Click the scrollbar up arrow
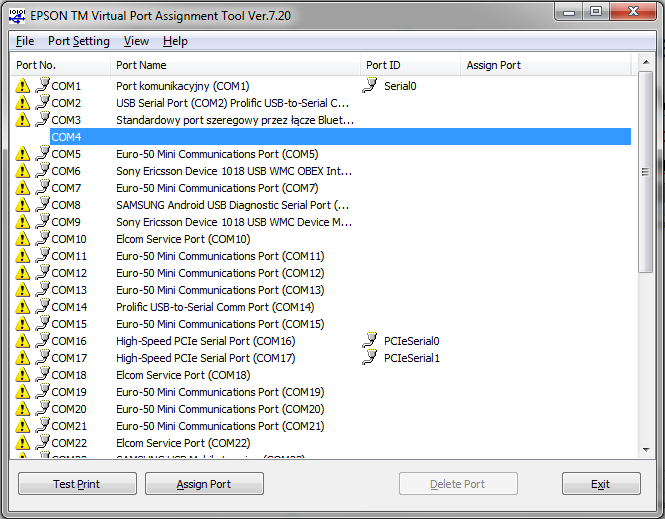 646,62
